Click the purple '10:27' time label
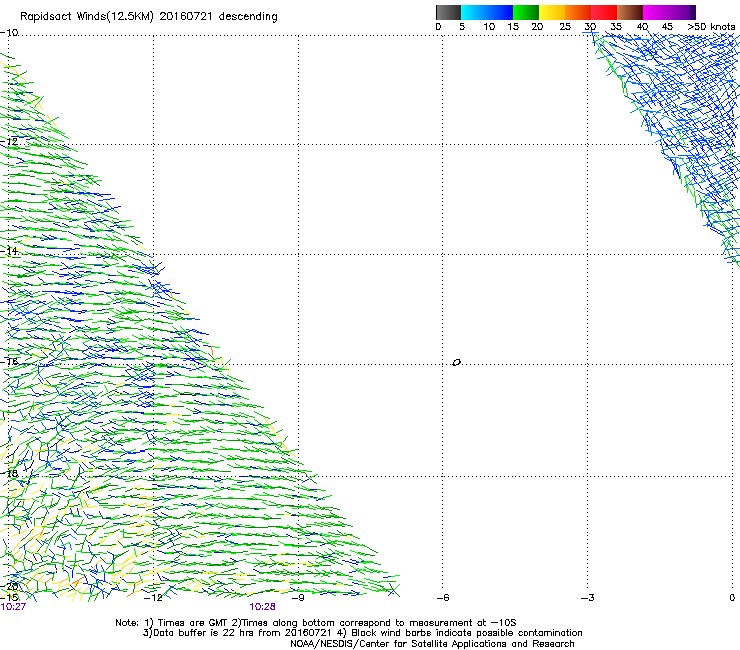The image size is (740, 650). [13, 607]
